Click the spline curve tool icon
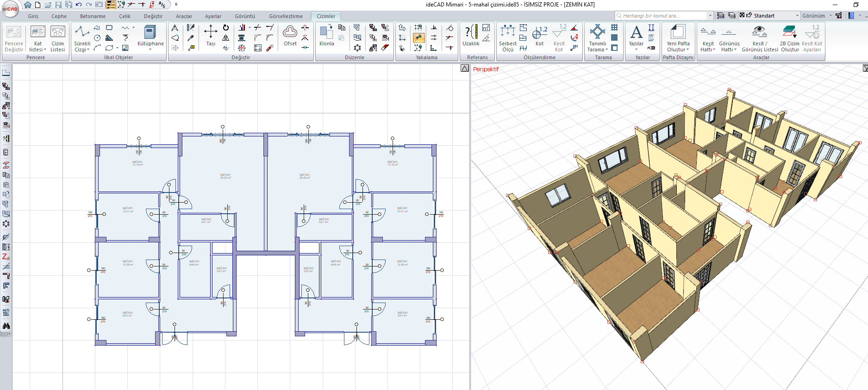 125,28
